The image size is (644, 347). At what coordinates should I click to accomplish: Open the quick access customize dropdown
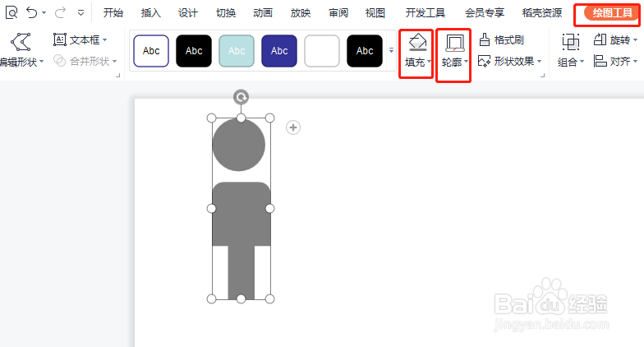tap(80, 13)
